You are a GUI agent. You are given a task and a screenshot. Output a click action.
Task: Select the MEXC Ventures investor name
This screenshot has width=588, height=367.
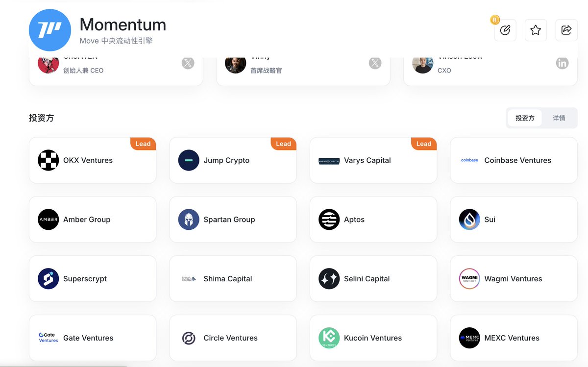pyautogui.click(x=512, y=338)
